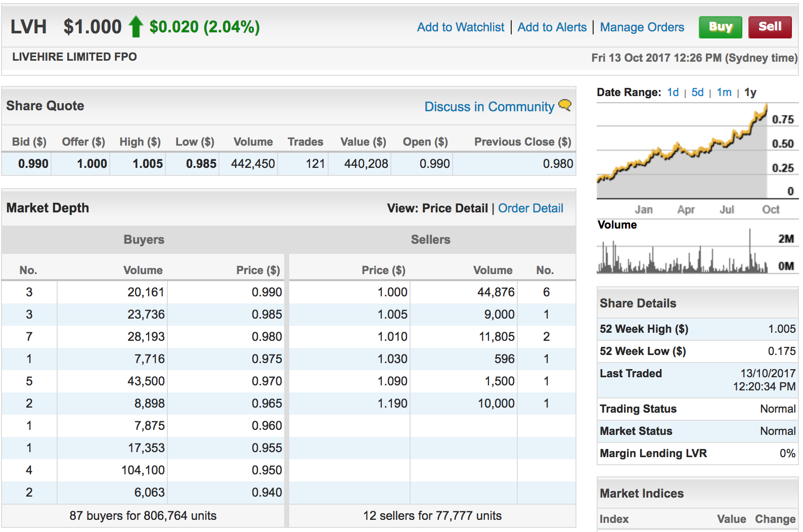Select the High value 1.005 in Share Quote
Viewport: 803px width, 532px height.
point(148,164)
